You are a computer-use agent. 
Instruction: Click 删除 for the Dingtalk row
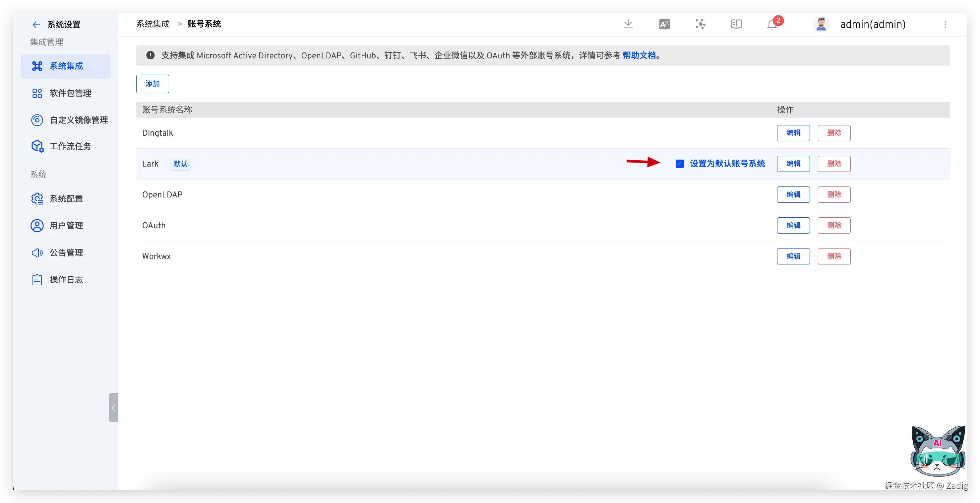pyautogui.click(x=834, y=133)
